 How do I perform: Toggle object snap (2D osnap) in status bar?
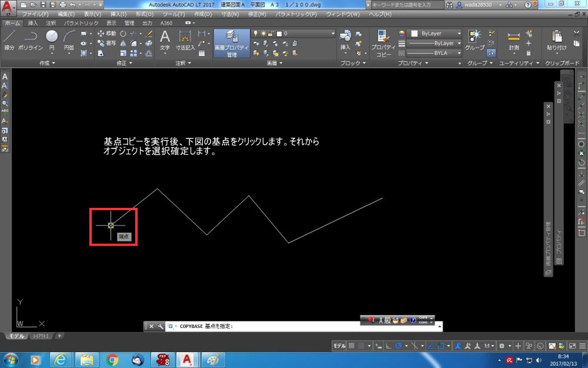tap(441, 346)
